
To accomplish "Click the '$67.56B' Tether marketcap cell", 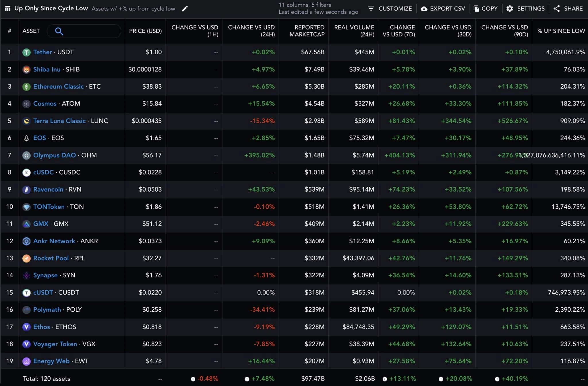I will pos(313,52).
